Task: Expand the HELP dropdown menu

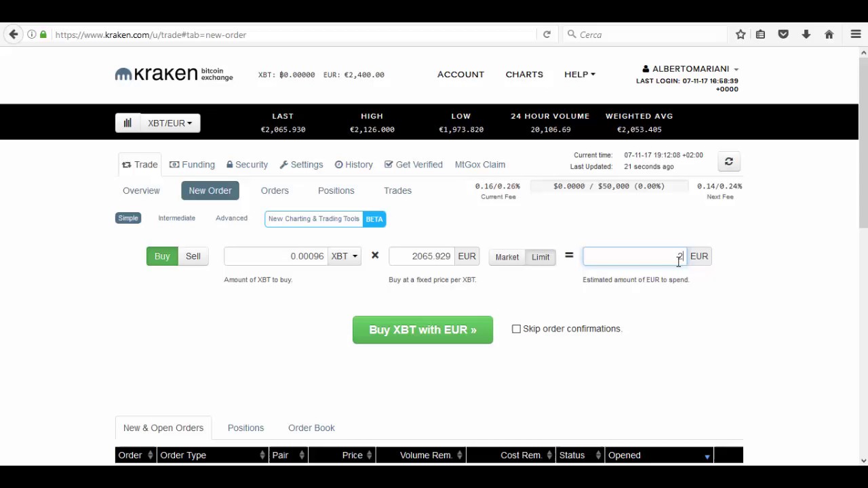Action: coord(579,74)
